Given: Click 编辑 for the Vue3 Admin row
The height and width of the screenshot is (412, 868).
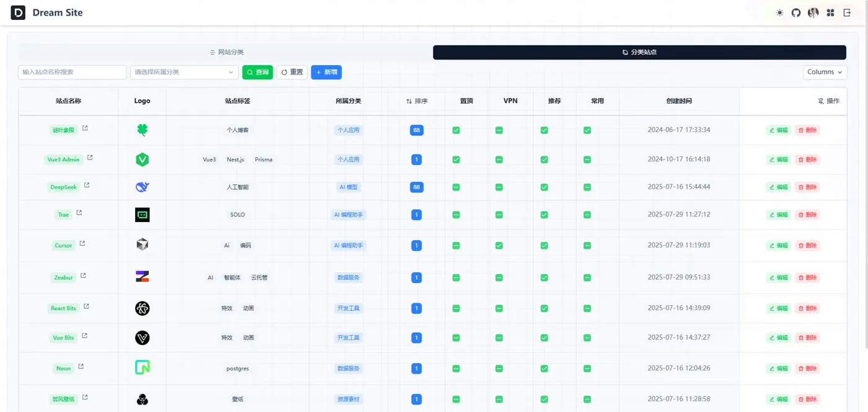Looking at the screenshot, I should pyautogui.click(x=778, y=159).
